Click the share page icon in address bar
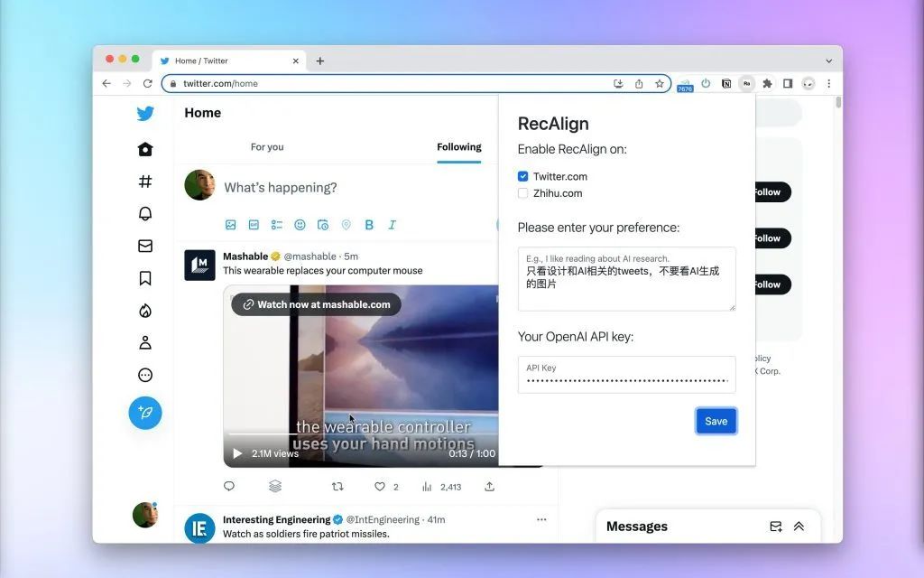This screenshot has width=924, height=578. pos(639,84)
